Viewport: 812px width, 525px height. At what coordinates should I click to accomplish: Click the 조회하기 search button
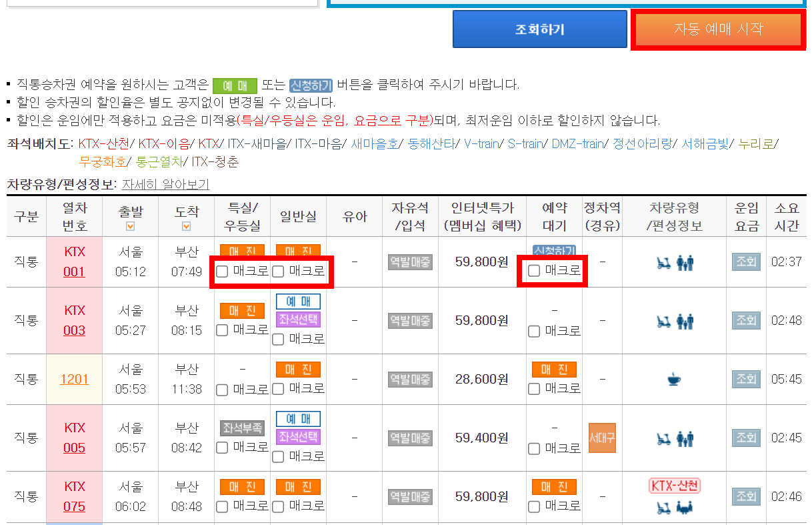click(x=539, y=29)
